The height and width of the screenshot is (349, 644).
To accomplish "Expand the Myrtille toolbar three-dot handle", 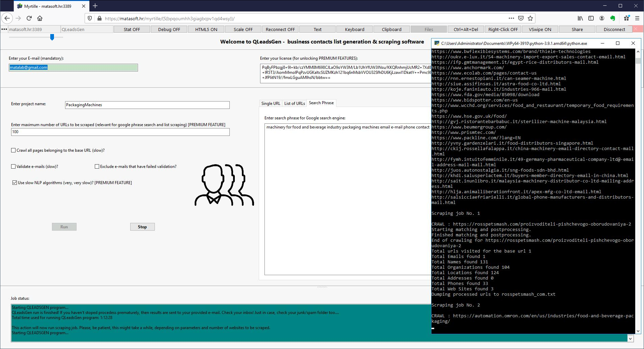I will tap(4, 29).
